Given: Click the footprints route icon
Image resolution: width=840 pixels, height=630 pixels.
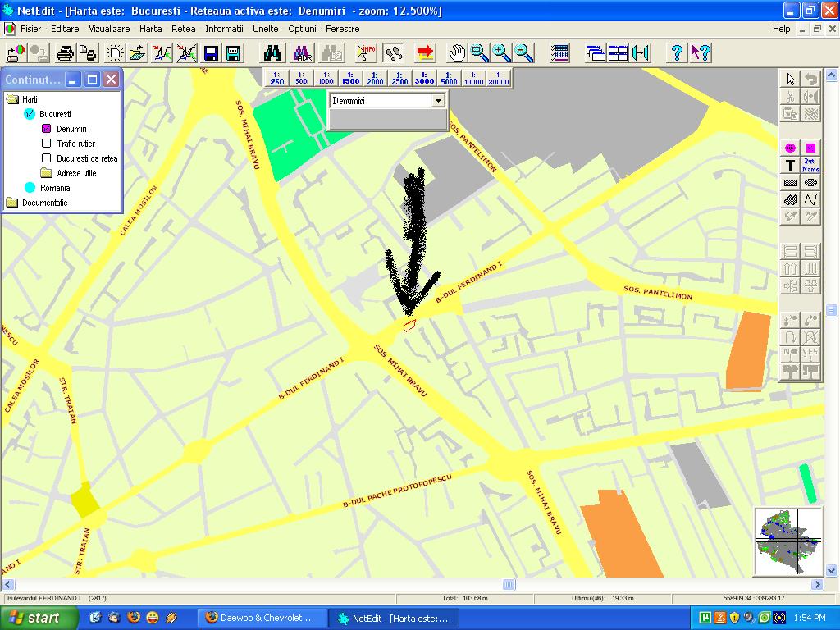Looking at the screenshot, I should (x=393, y=53).
